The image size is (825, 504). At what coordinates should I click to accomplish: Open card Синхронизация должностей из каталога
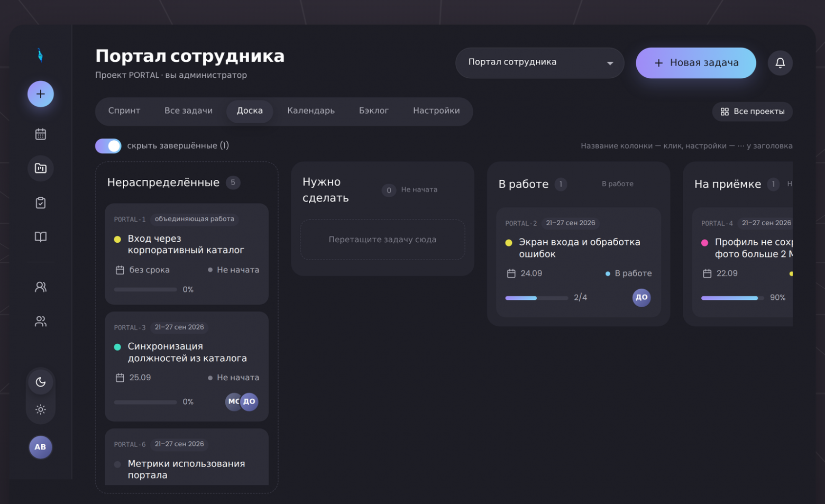[187, 366]
